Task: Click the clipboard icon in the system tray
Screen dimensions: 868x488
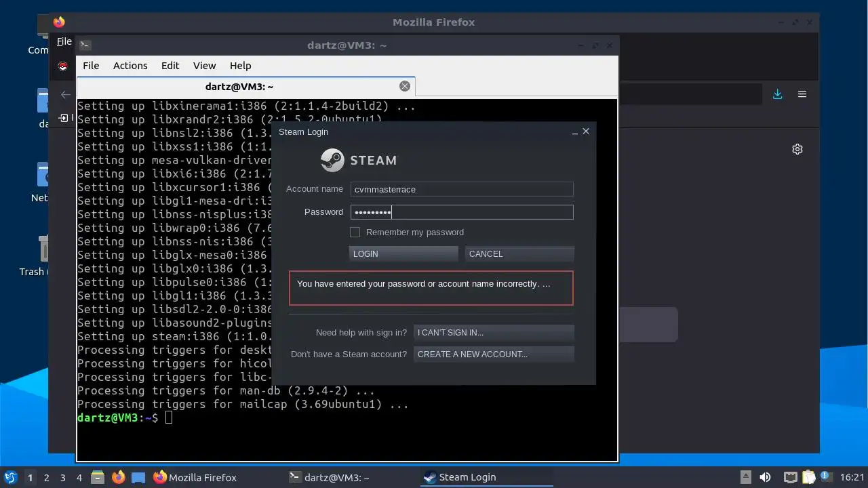Action: click(808, 477)
